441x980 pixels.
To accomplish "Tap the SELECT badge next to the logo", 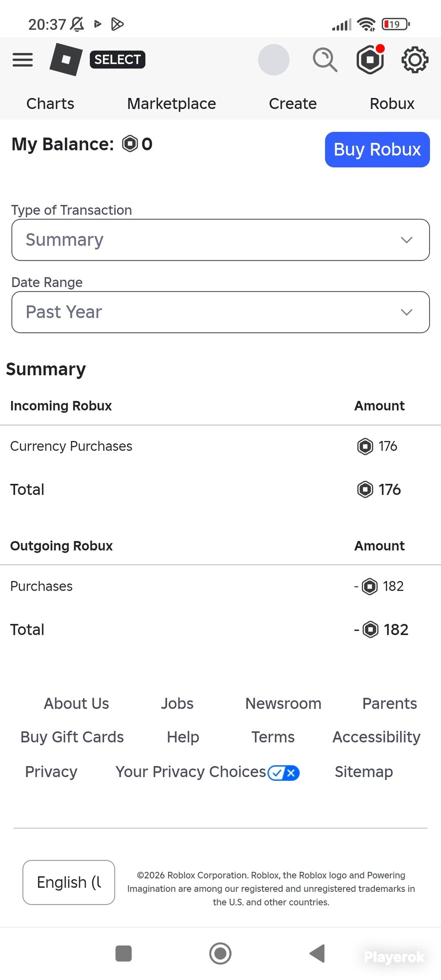I will click(x=117, y=60).
